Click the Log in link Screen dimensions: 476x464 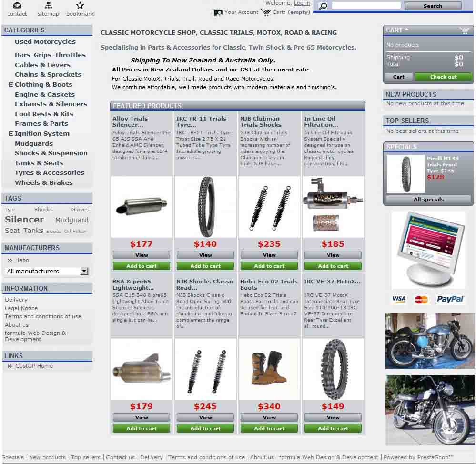click(302, 3)
